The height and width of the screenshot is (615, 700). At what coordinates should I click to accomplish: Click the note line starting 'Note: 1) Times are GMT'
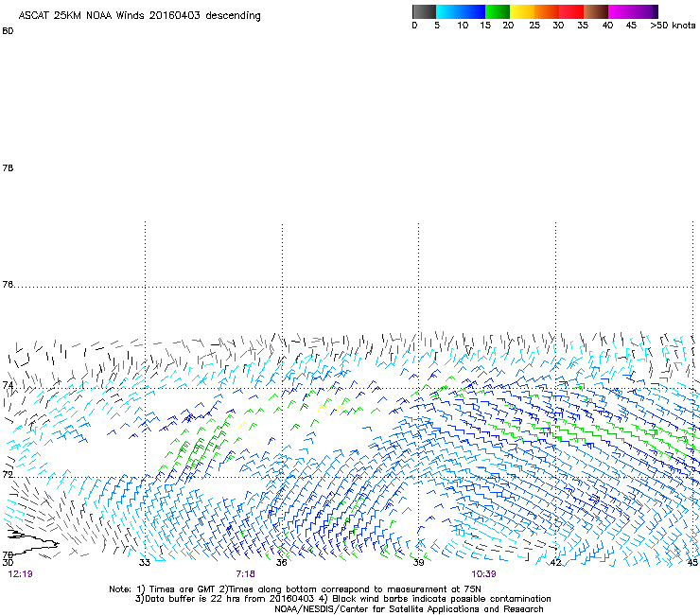(295, 589)
